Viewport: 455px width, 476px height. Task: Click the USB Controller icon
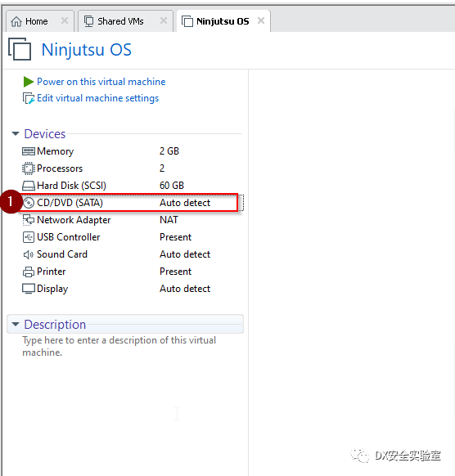click(29, 237)
